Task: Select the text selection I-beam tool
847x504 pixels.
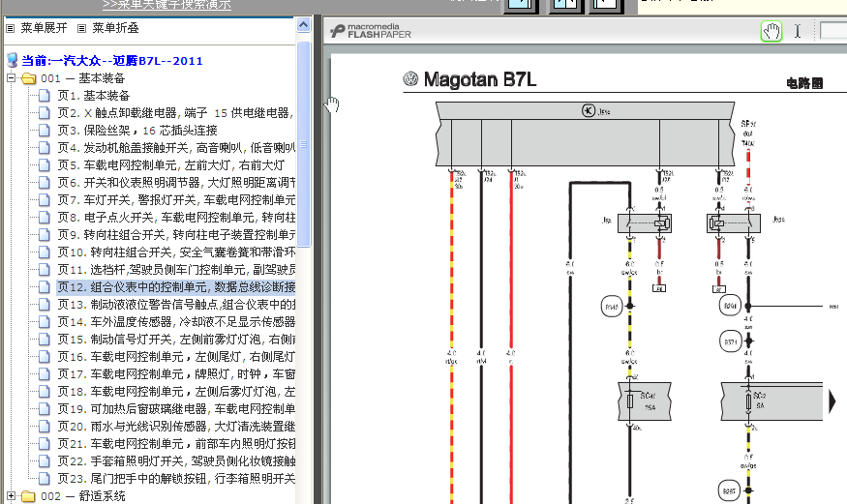Action: pos(798,31)
